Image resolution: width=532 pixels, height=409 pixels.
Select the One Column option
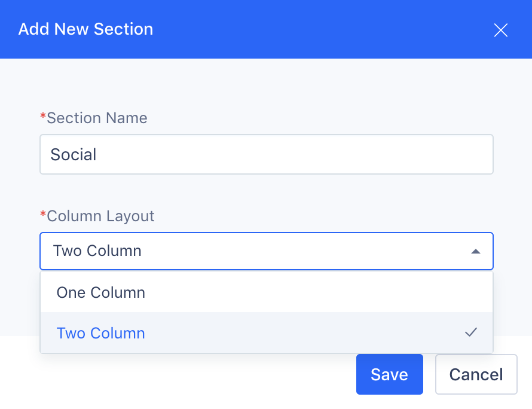[x=267, y=292]
